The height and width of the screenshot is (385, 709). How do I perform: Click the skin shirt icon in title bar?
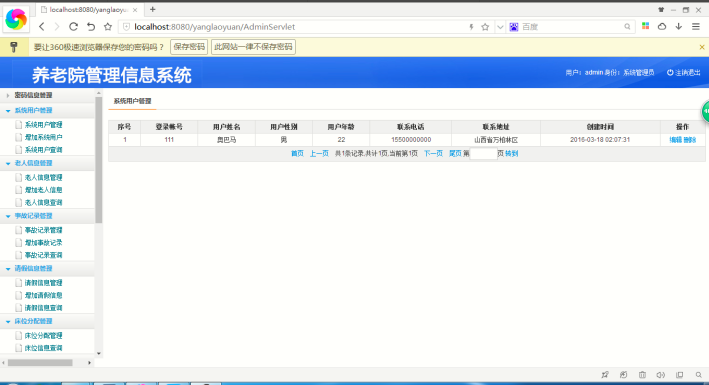click(661, 10)
